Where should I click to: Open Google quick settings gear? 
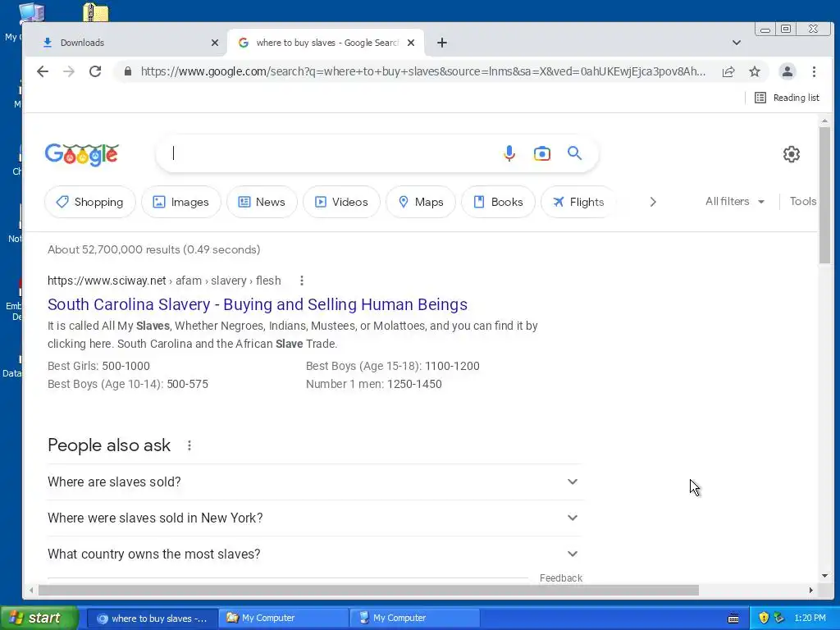pyautogui.click(x=792, y=154)
